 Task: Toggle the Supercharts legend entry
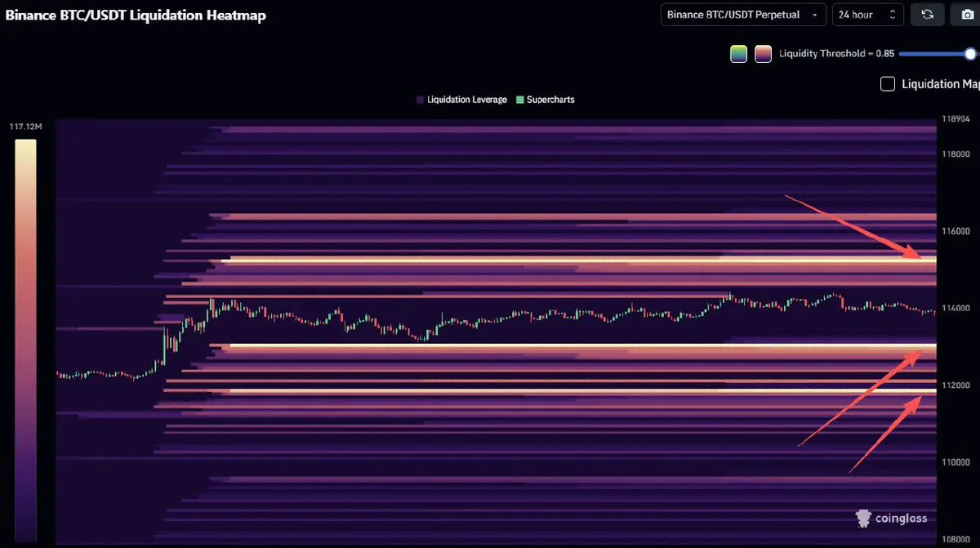click(545, 100)
